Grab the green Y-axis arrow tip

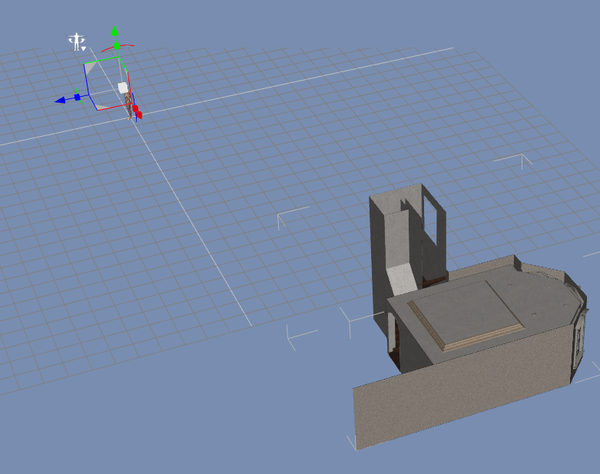tap(114, 31)
